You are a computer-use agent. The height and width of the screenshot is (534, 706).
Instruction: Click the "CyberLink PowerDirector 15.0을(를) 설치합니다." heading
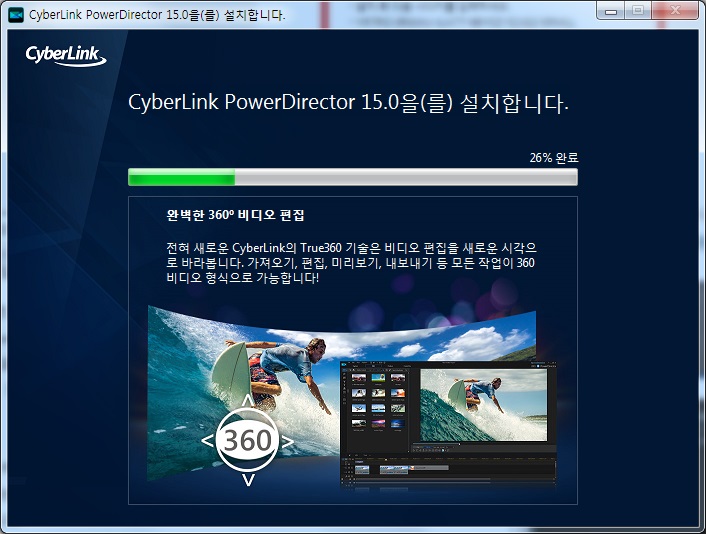click(348, 103)
